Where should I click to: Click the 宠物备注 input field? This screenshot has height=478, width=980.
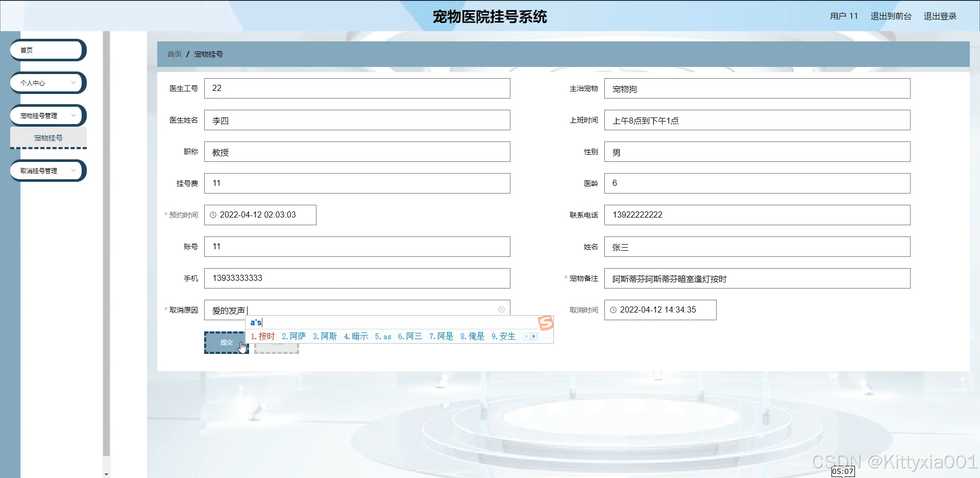[x=756, y=279]
